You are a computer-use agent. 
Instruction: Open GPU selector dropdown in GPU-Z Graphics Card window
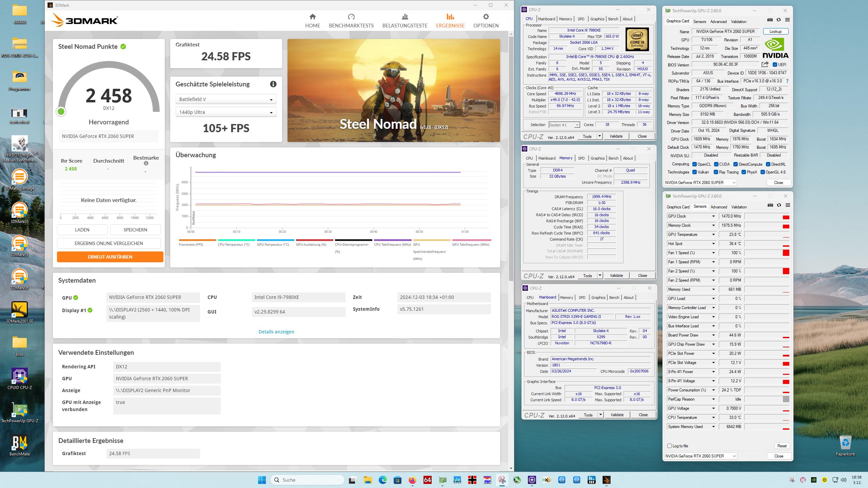point(700,182)
